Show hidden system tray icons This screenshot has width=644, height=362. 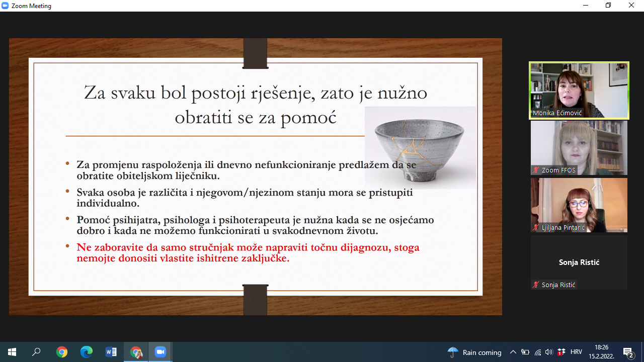[513, 352]
